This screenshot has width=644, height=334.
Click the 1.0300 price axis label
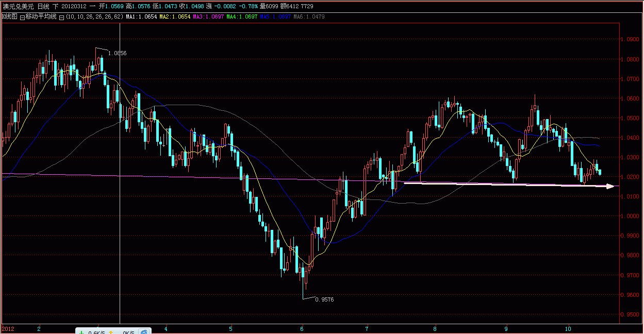click(630, 157)
